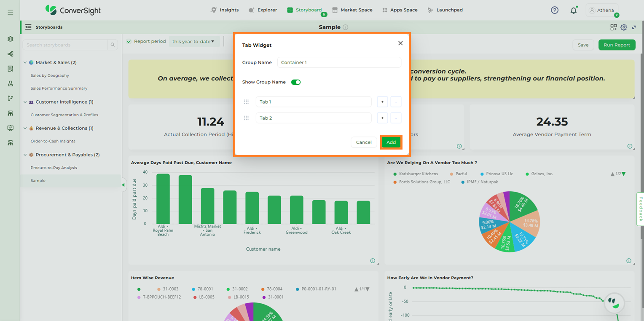Collapse the Procurement & Payables group

tap(25, 155)
